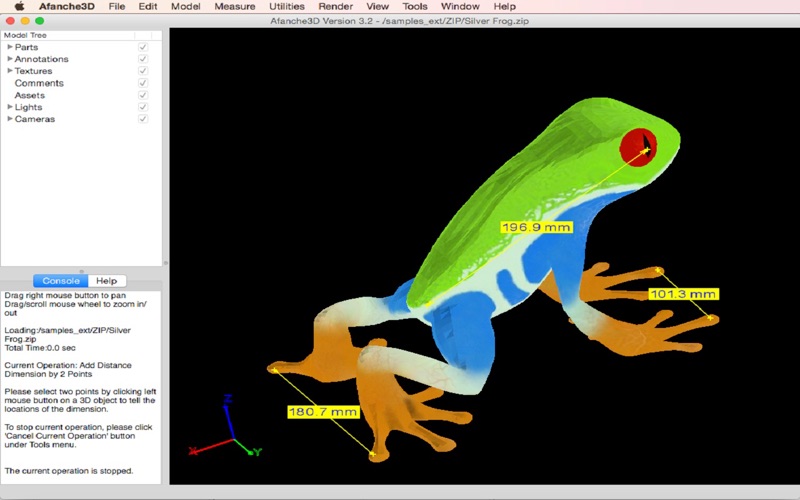Viewport: 800px width, 500px height.
Task: Open the Render menu
Action: coord(335,7)
